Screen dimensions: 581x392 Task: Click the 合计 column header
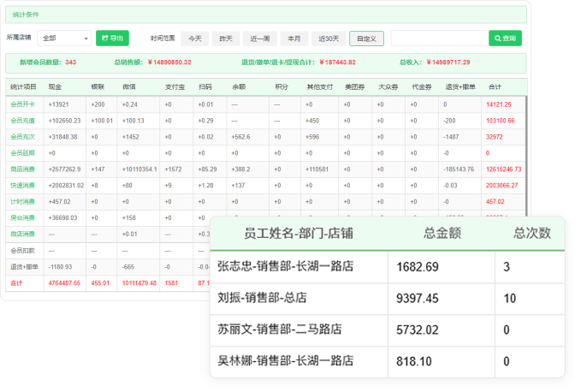(495, 87)
